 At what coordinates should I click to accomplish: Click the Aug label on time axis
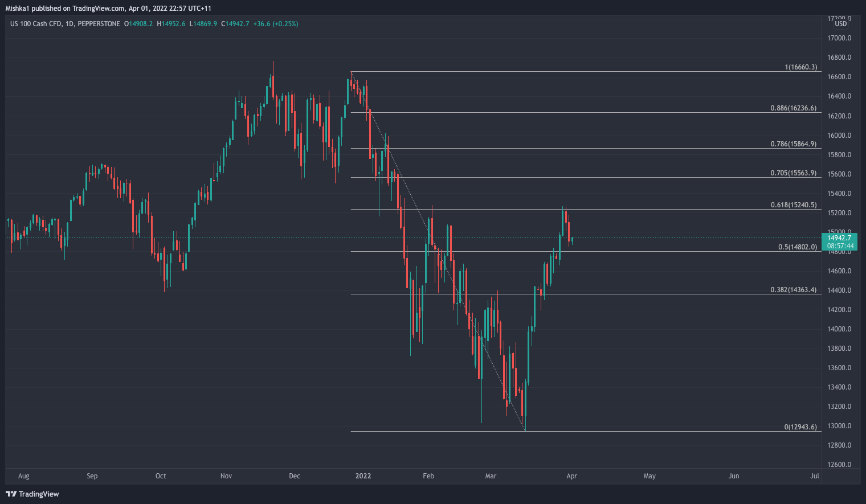[x=23, y=476]
